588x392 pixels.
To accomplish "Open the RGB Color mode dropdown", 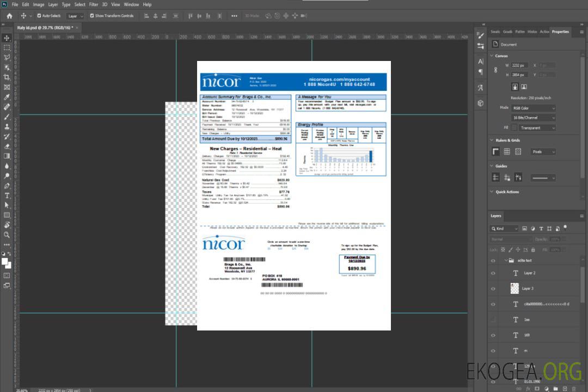I will 534,108.
